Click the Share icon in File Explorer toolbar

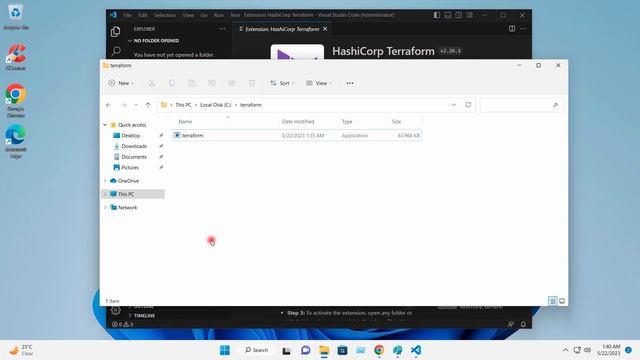[x=232, y=83]
